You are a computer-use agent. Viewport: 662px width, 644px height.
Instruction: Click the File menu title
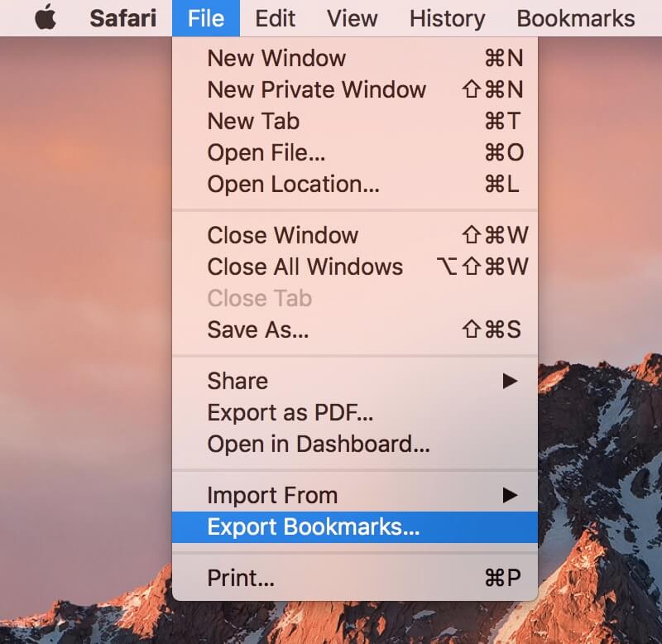coord(204,18)
